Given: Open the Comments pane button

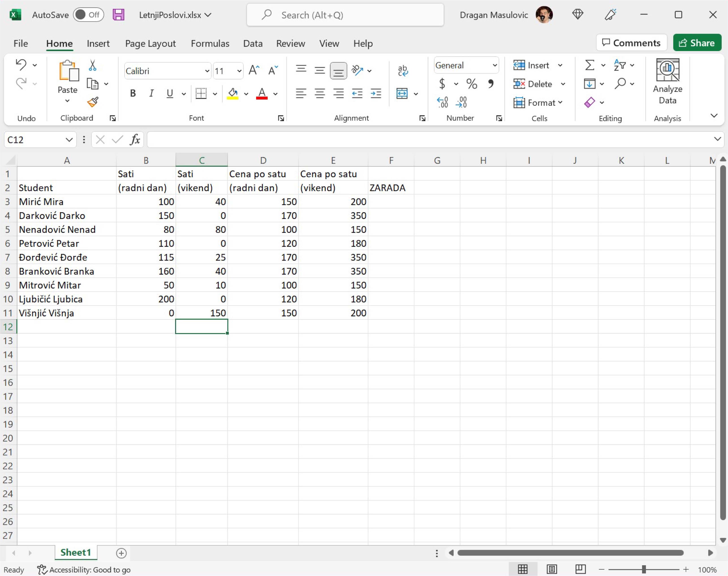Looking at the screenshot, I should click(x=631, y=43).
